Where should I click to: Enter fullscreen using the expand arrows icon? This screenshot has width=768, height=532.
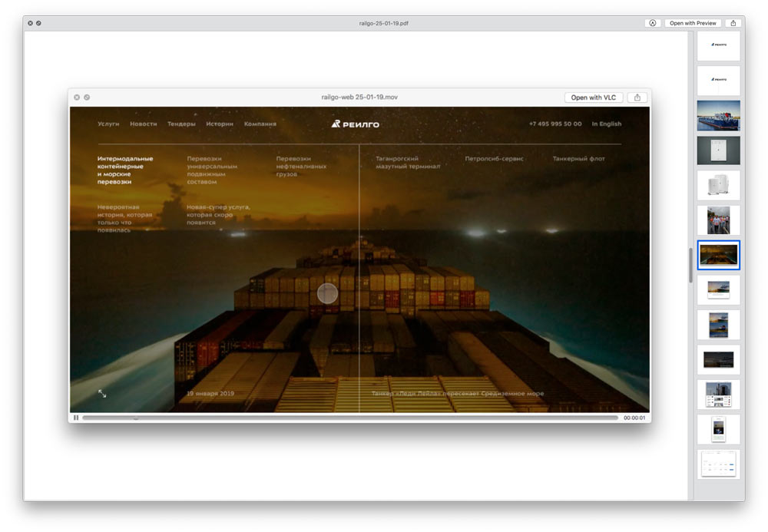101,393
